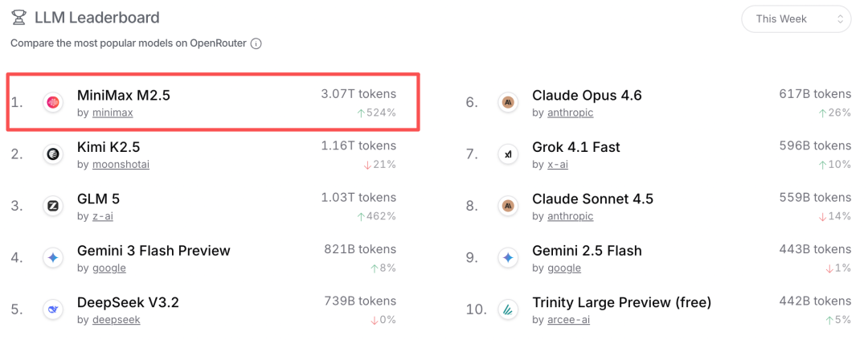Open the arcee-ai author link
The width and height of the screenshot is (868, 340).
pos(569,320)
